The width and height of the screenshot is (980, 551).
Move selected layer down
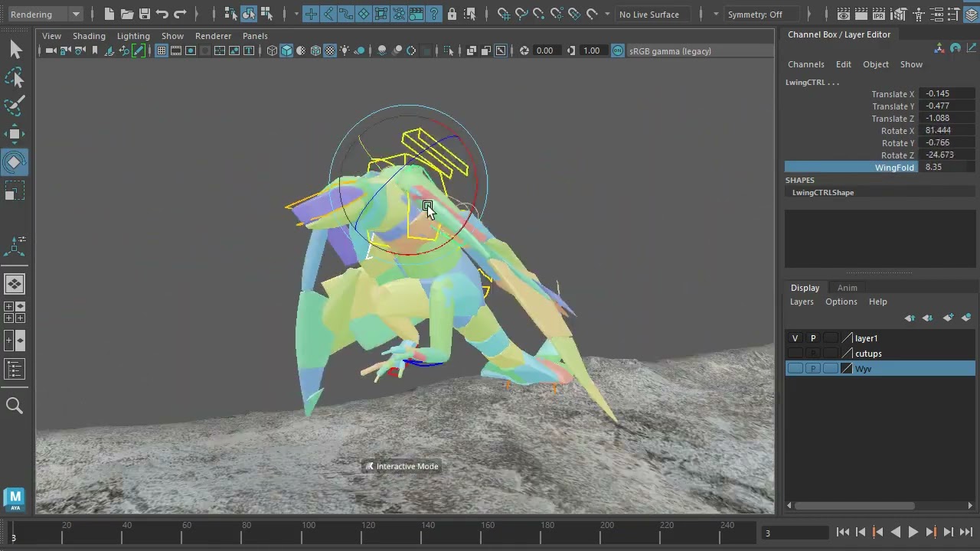point(927,318)
